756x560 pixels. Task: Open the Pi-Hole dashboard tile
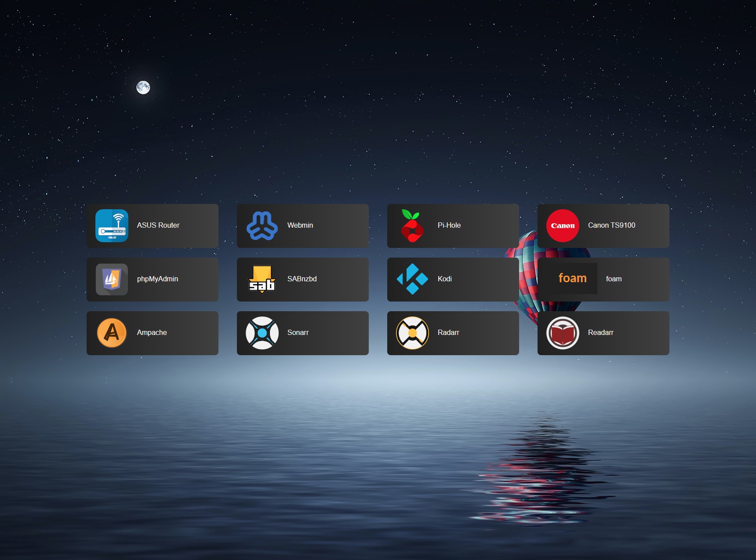point(453,225)
